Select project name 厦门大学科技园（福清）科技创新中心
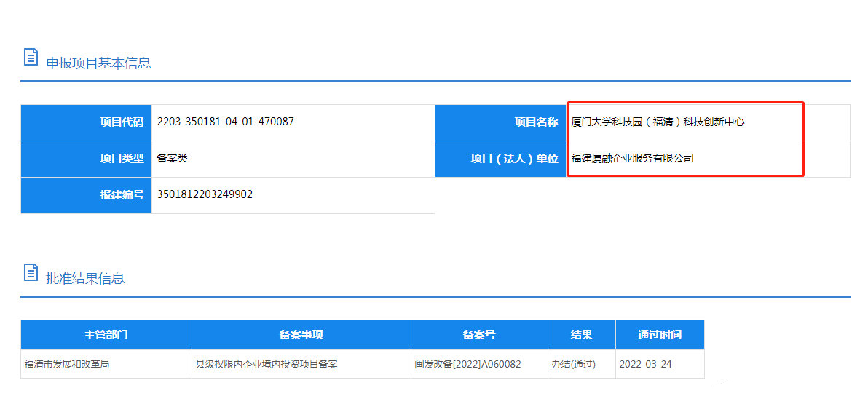Screen dimensions: 868x415 click(658, 122)
